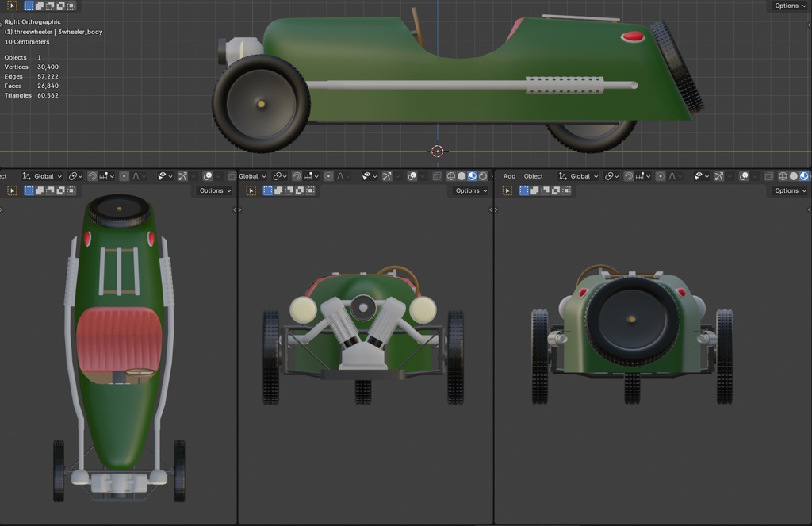Open the Global orientation dropdown in bottom-left viewport
The image size is (812, 526).
[42, 176]
